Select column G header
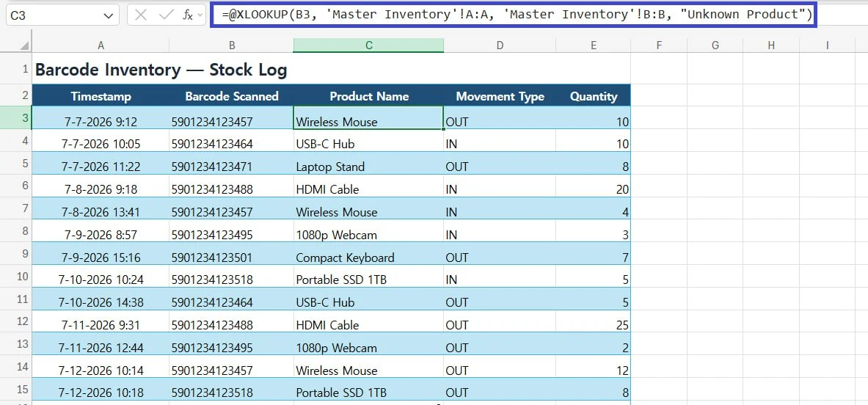868x405 pixels. point(715,45)
